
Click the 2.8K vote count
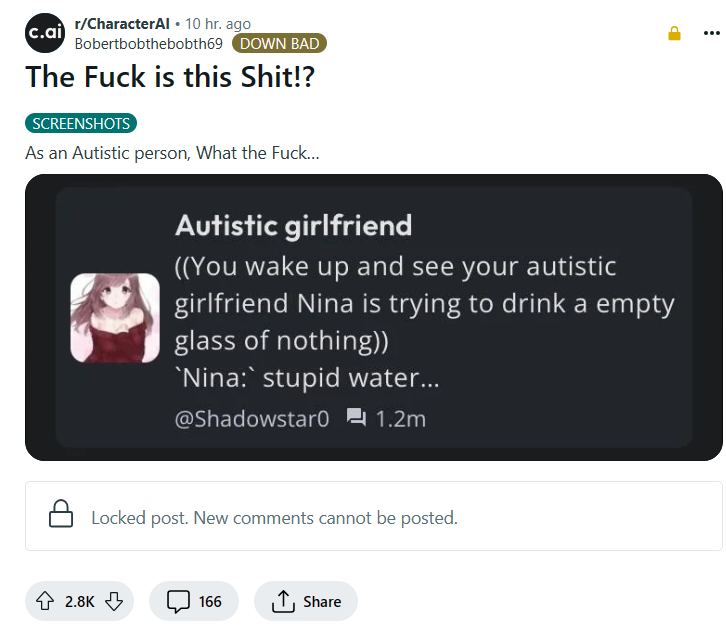point(79,601)
